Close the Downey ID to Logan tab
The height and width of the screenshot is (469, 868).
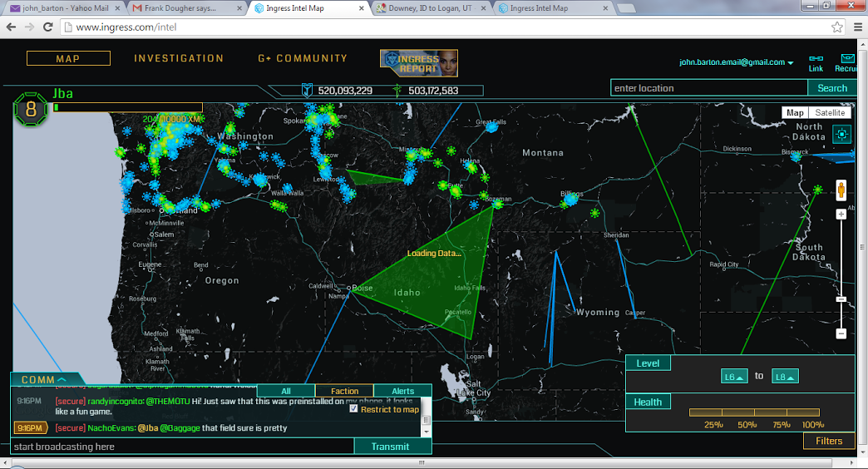[483, 8]
